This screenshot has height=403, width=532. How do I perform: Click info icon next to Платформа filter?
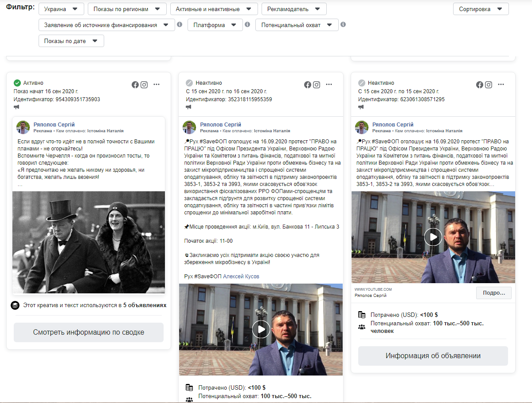pos(247,25)
